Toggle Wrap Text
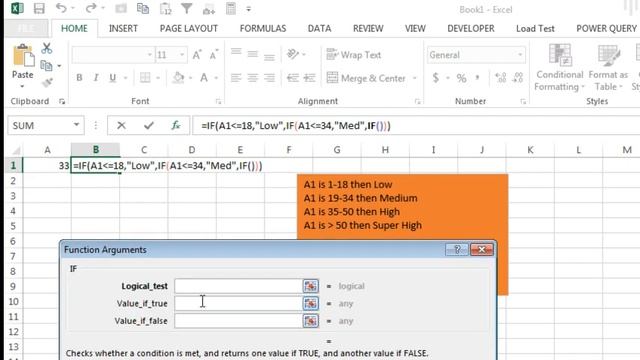 (353, 55)
